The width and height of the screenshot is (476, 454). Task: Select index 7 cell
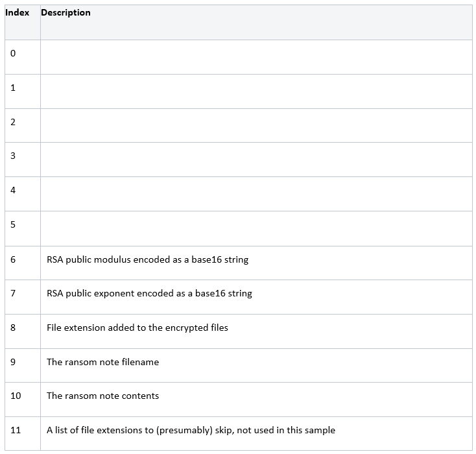pyautogui.click(x=23, y=297)
